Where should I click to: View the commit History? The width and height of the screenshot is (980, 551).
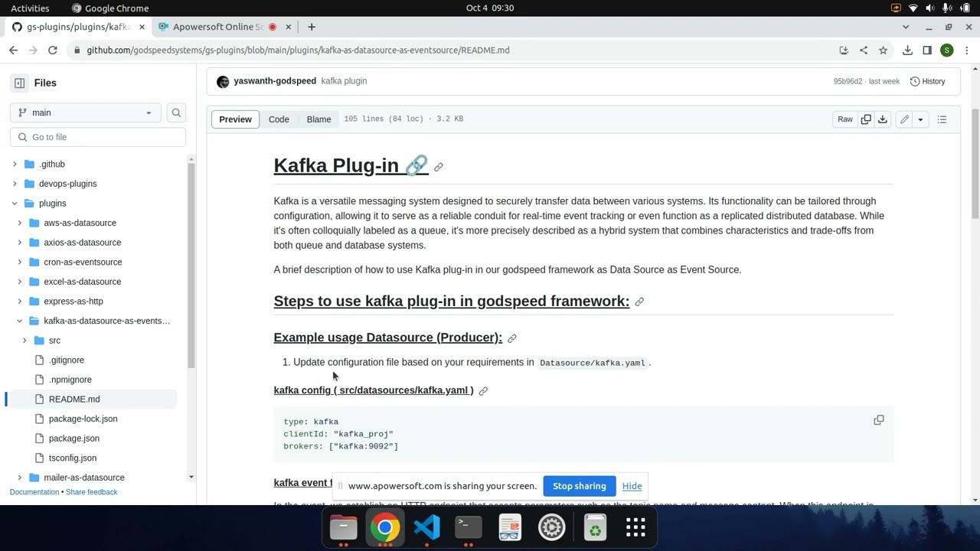coord(927,80)
